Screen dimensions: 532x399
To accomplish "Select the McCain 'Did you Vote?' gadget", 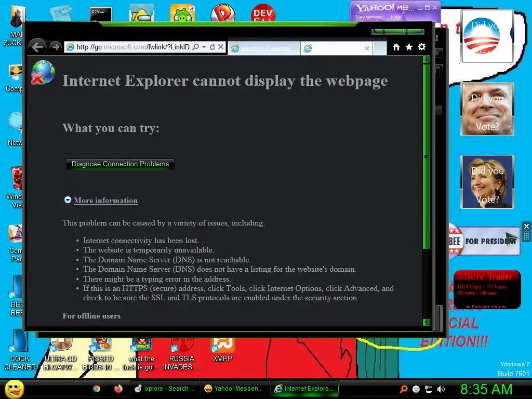I will (487, 109).
